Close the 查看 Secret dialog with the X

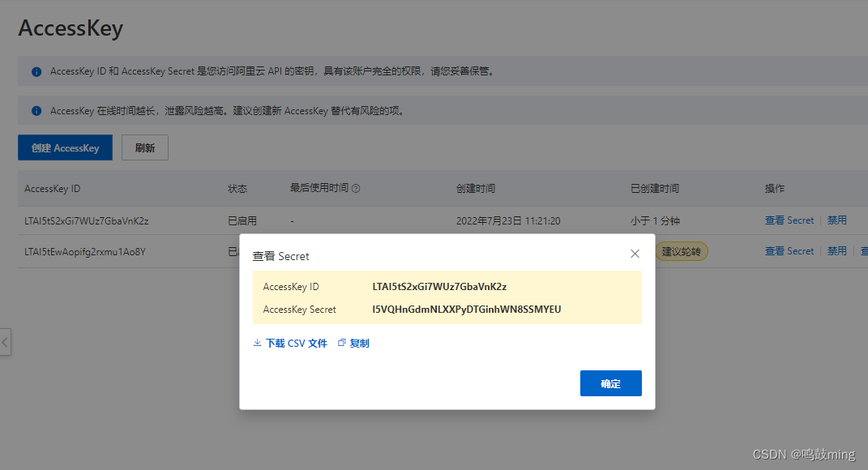coord(635,254)
